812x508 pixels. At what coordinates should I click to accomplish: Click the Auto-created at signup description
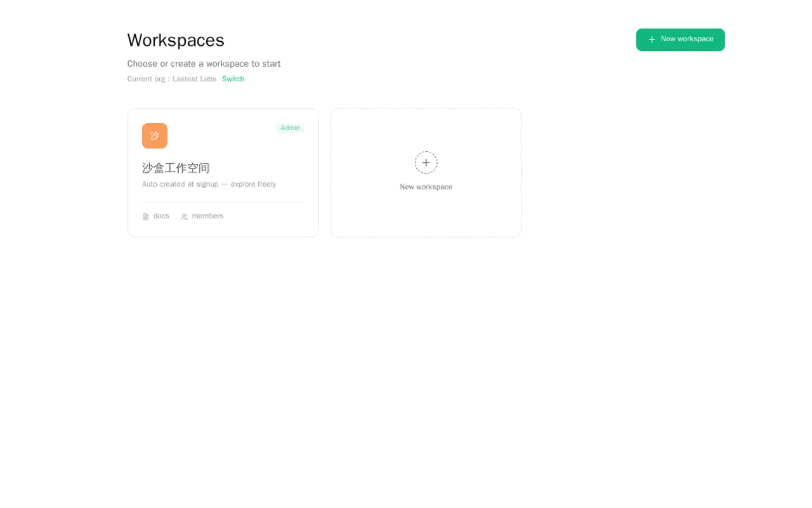click(209, 184)
